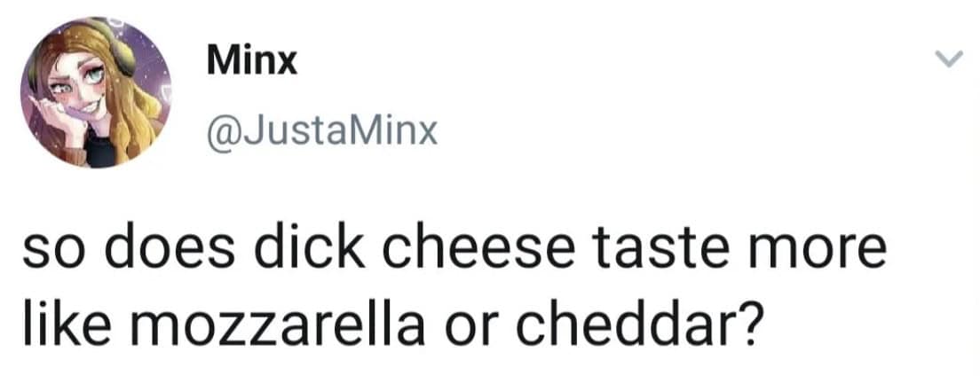Click the word "so" starting the tweet
980x376 pixels.
50,251
